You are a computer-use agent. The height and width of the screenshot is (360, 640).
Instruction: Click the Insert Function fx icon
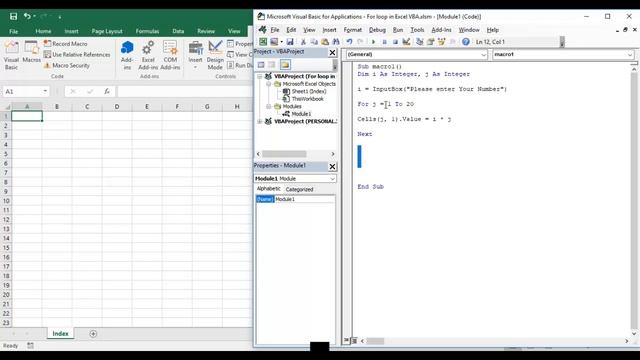[107, 91]
